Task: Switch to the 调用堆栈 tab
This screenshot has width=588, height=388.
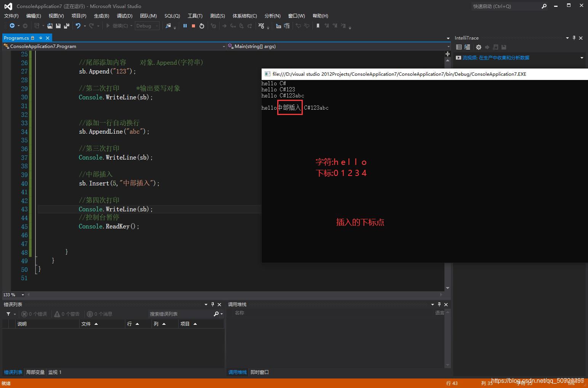Action: coord(238,372)
